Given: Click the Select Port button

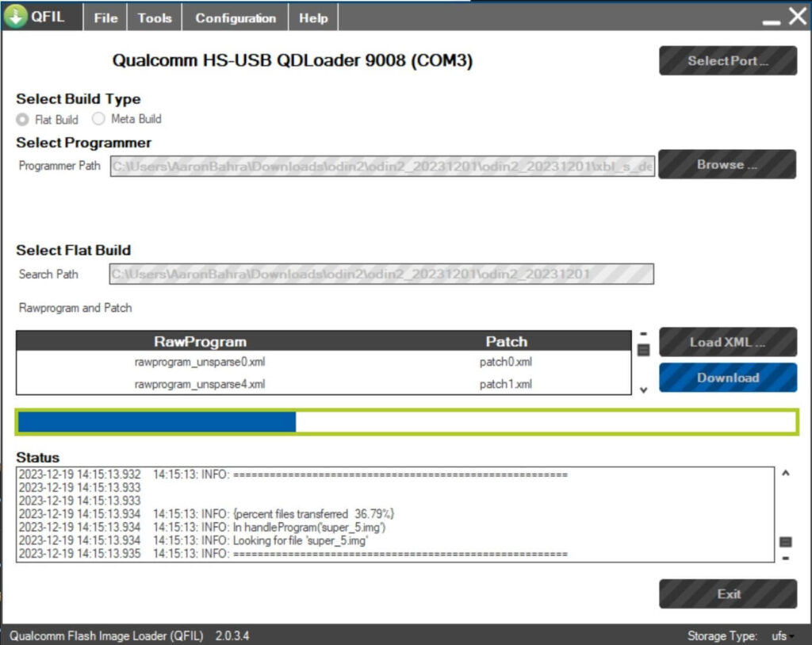Looking at the screenshot, I should 727,61.
